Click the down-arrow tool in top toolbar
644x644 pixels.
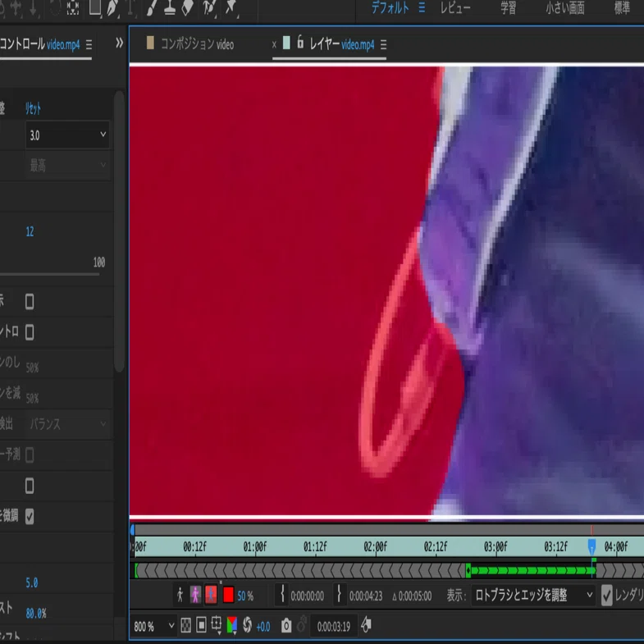(34, 8)
